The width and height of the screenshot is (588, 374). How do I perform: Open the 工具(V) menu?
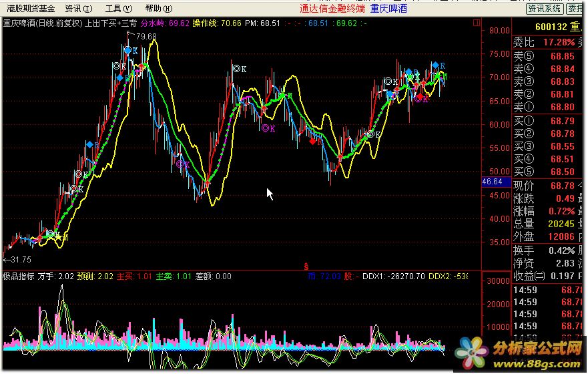119,8
